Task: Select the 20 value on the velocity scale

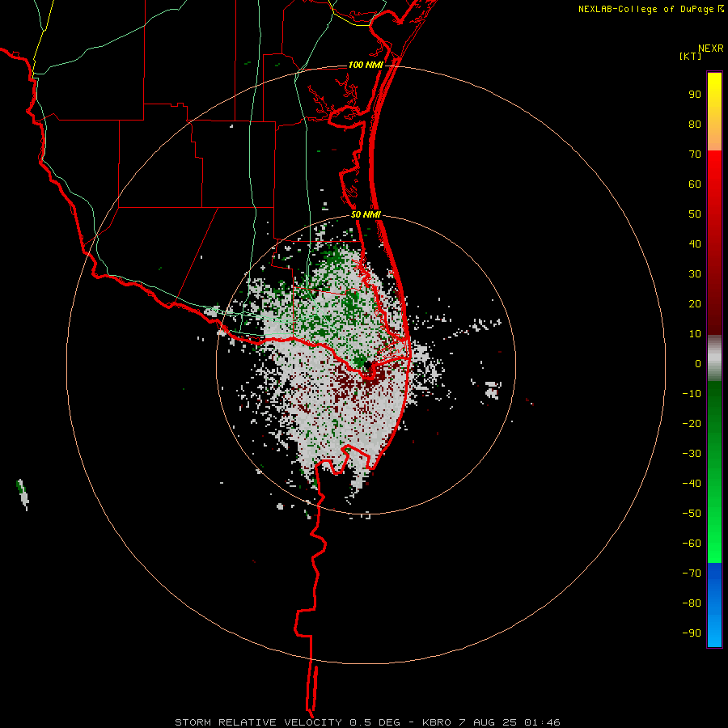Action: (695, 303)
